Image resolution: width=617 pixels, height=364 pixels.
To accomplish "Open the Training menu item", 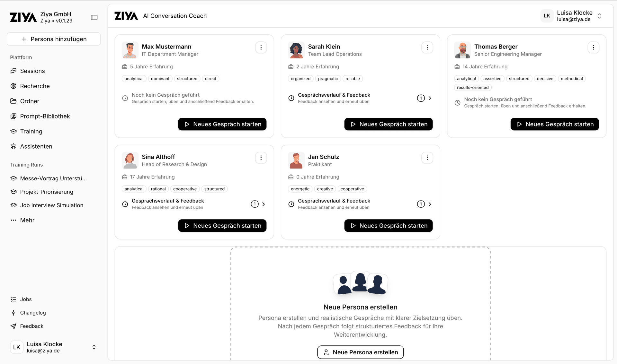I will (31, 131).
